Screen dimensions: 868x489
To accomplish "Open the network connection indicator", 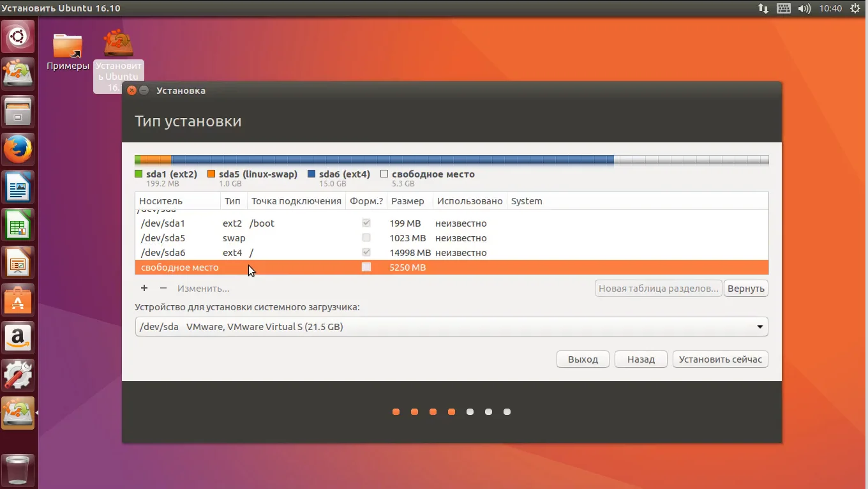I will (x=763, y=8).
